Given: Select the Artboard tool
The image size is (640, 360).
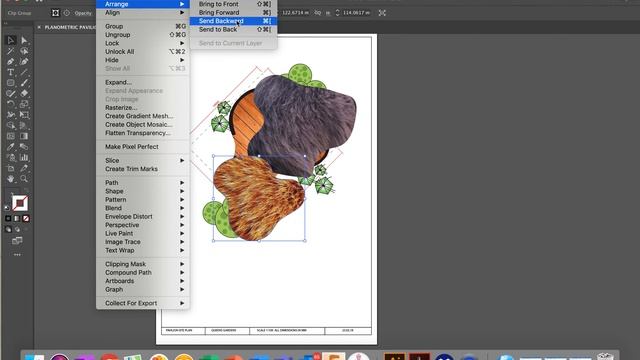Looking at the screenshot, I should click(x=11, y=168).
